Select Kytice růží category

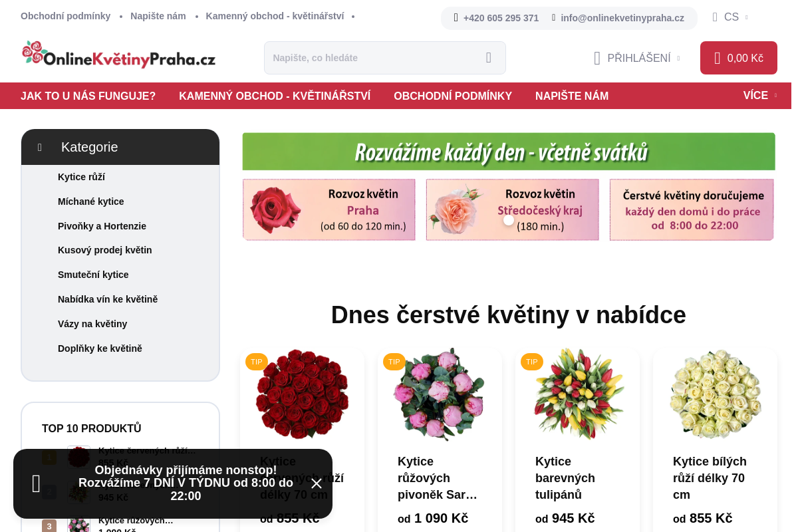click(81, 177)
